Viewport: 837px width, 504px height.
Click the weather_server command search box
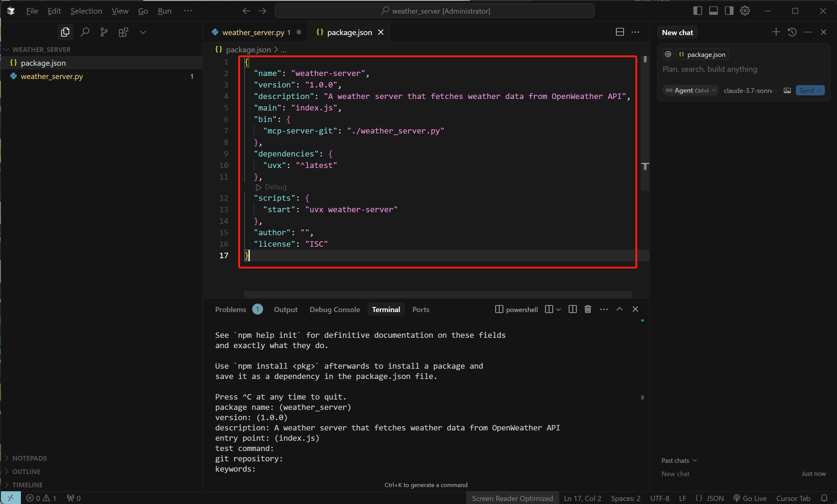(435, 11)
